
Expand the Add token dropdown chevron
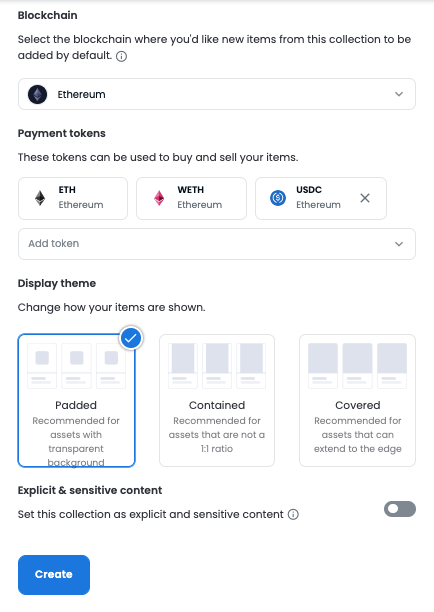tap(399, 244)
